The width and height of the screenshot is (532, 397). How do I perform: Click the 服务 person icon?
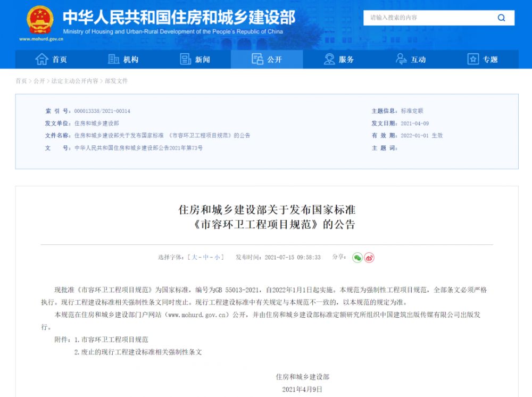point(329,59)
